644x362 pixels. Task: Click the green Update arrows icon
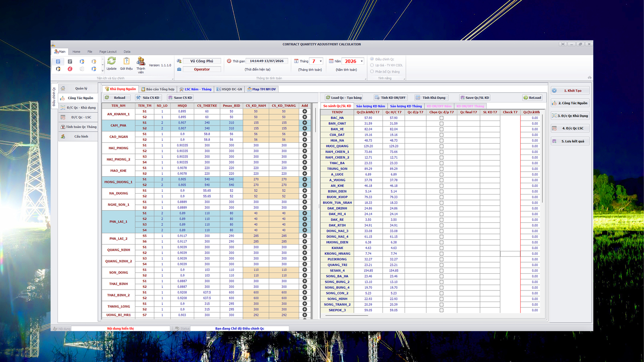click(111, 61)
